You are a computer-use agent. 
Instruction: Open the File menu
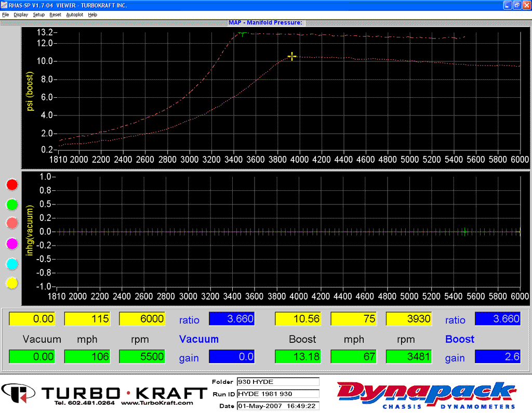(x=6, y=15)
